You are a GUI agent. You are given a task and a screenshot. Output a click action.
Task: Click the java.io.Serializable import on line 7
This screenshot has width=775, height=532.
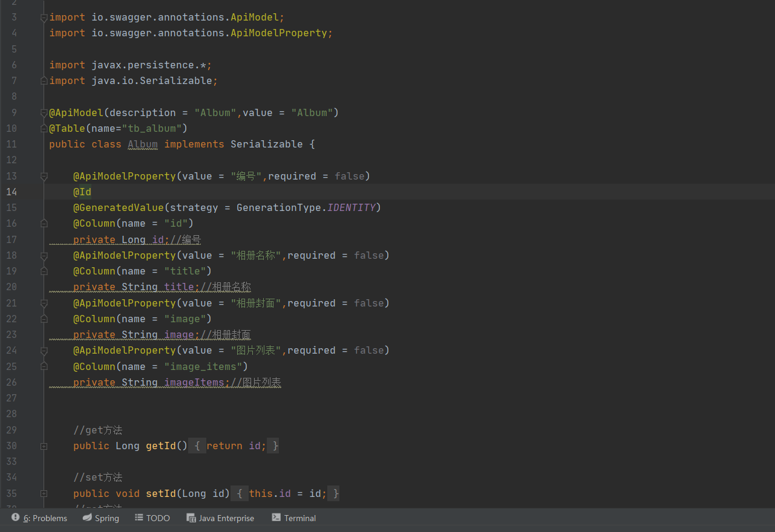tap(152, 80)
